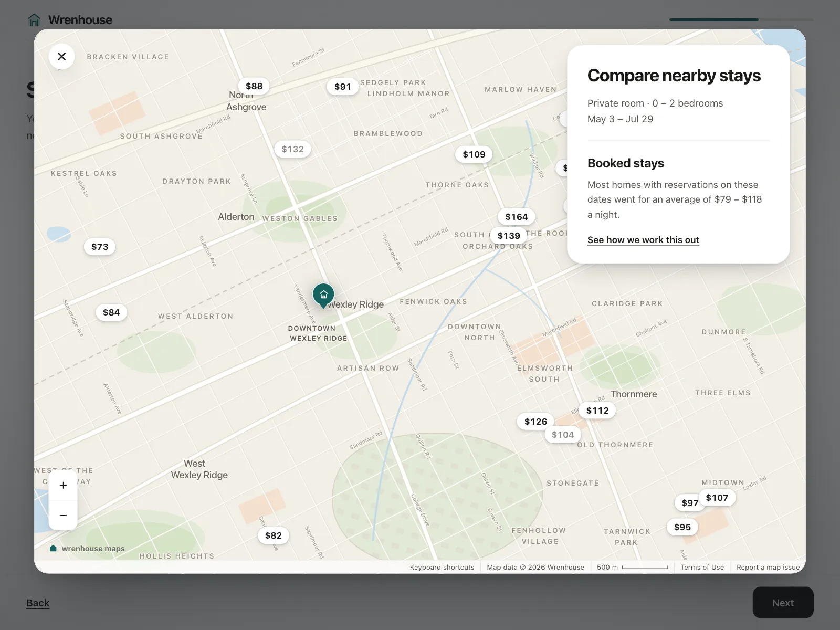The height and width of the screenshot is (630, 840).
Task: Open the $139 price marker
Action: [x=509, y=236]
